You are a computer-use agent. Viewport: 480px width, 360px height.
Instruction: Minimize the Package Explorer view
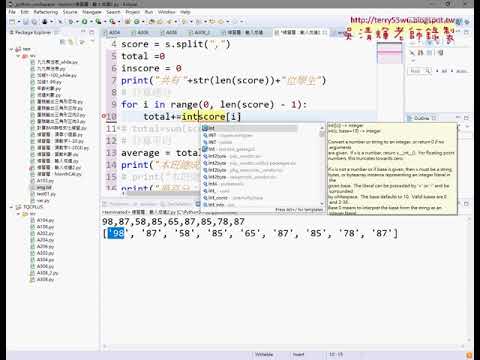[84, 32]
